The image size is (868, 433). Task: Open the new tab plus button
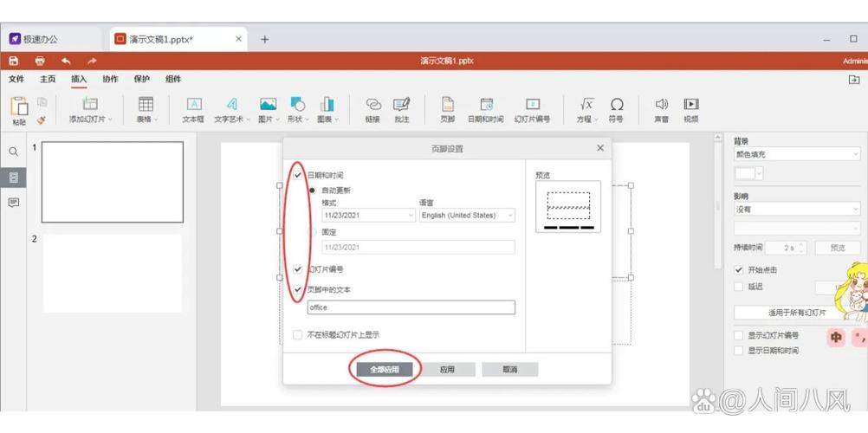pyautogui.click(x=264, y=39)
